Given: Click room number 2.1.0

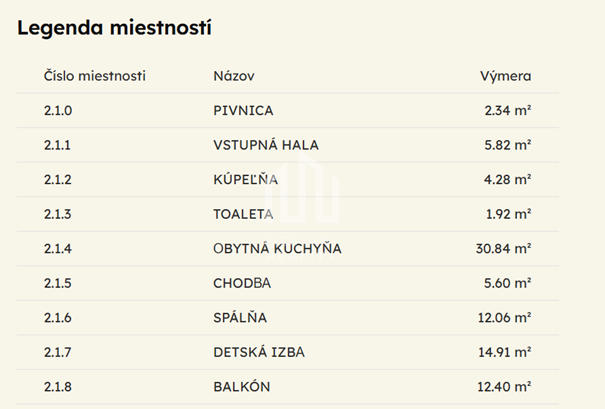Looking at the screenshot, I should pyautogui.click(x=58, y=111).
